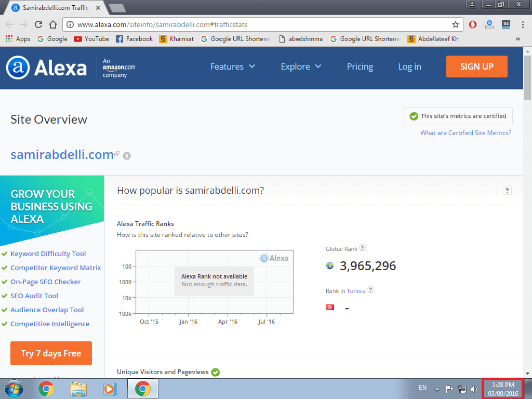Expand the Features dropdown menu
The image size is (532, 399).
pyautogui.click(x=232, y=66)
